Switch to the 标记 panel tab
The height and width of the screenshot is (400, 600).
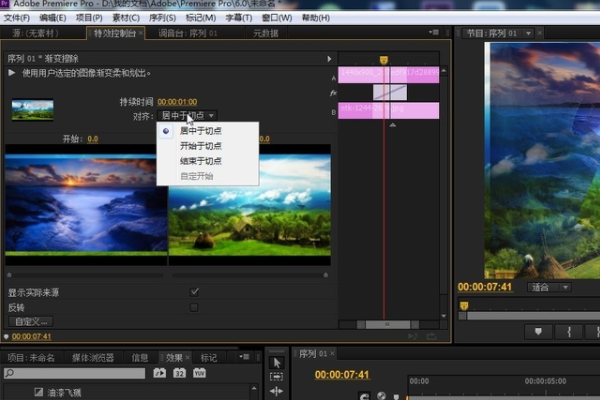coord(209,358)
